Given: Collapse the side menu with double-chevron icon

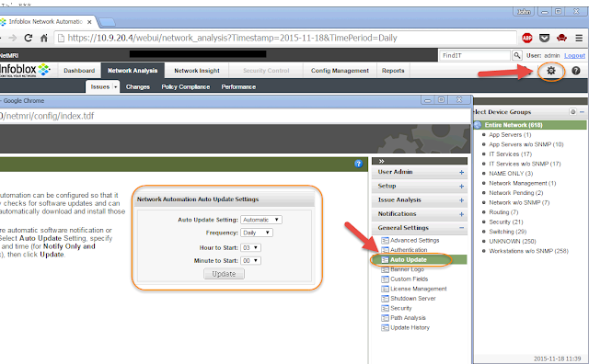Looking at the screenshot, I should pos(381,161).
